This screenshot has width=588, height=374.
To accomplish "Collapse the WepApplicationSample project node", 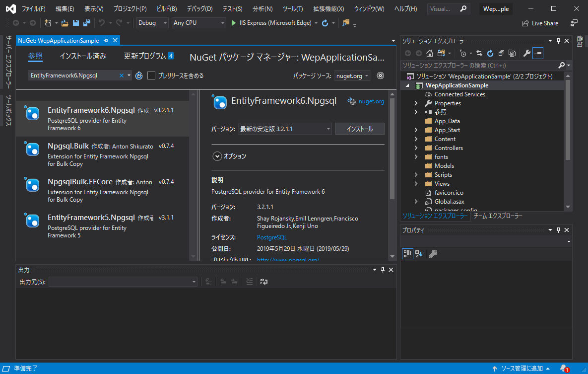I will [x=407, y=85].
